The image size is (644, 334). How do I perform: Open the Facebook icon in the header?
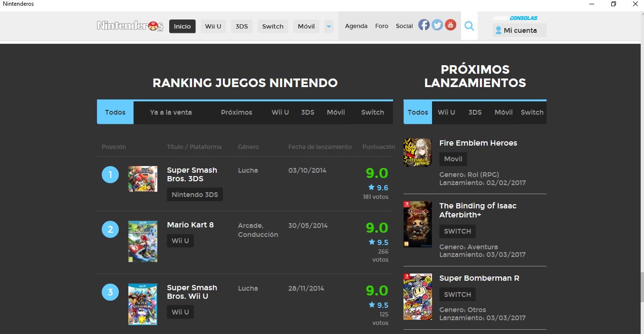[x=423, y=25]
